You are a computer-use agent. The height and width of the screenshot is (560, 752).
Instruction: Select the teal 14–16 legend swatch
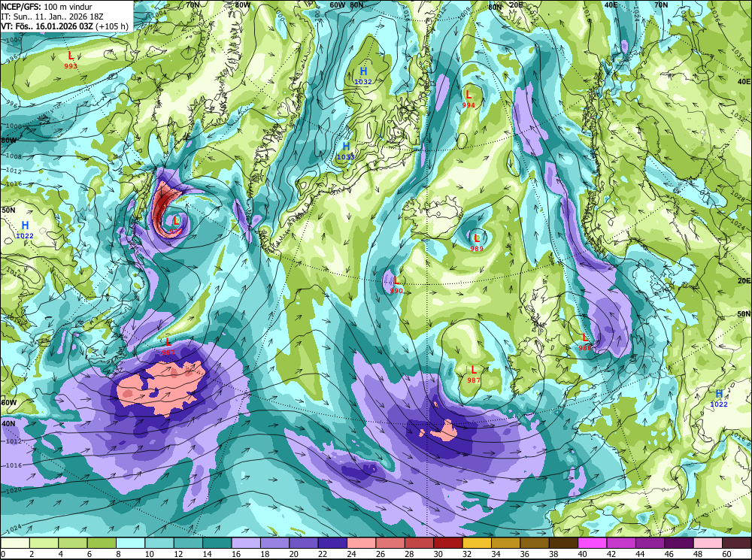[x=217, y=543]
